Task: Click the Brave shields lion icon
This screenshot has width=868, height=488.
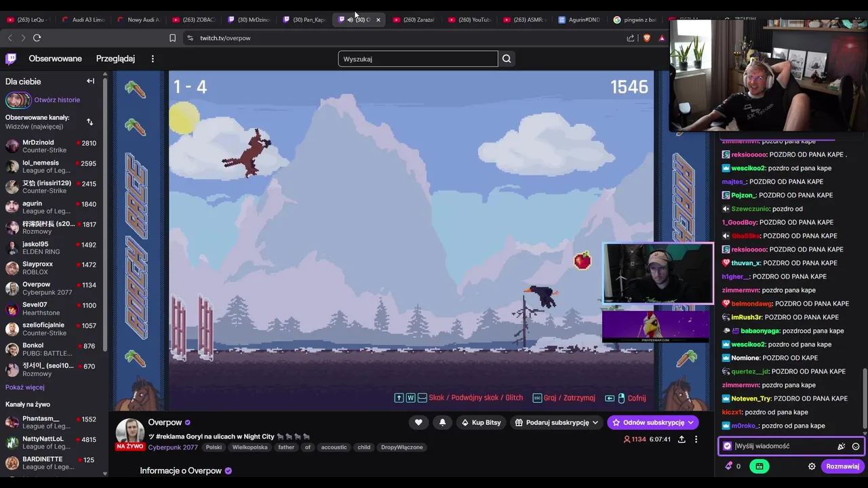Action: (x=647, y=38)
